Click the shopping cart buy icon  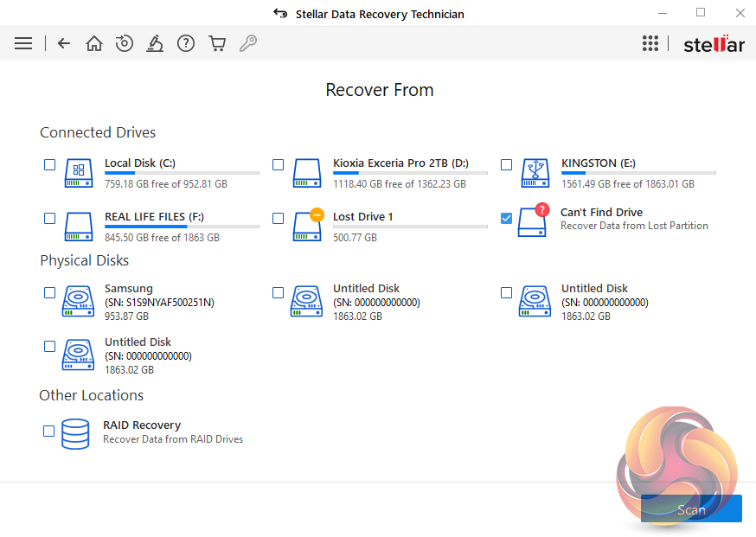[x=217, y=43]
